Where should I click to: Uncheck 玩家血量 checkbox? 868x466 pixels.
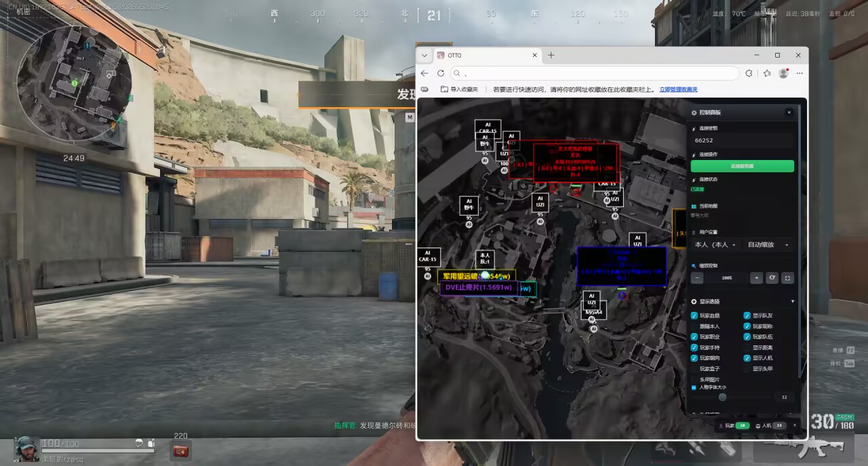tap(694, 315)
